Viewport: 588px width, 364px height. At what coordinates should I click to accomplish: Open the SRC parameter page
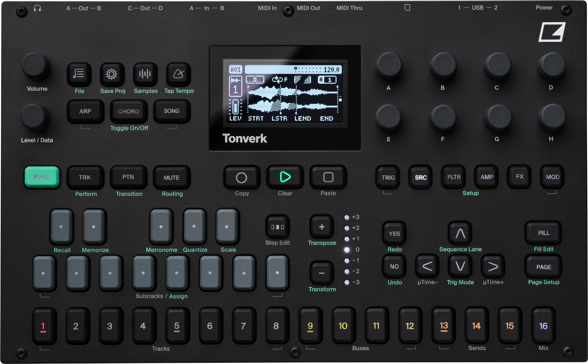click(x=420, y=177)
